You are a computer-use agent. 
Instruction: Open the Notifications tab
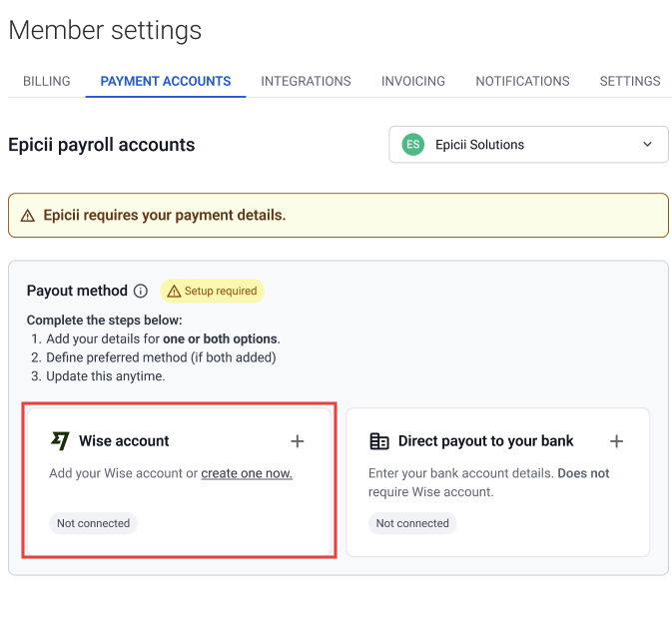(x=522, y=81)
